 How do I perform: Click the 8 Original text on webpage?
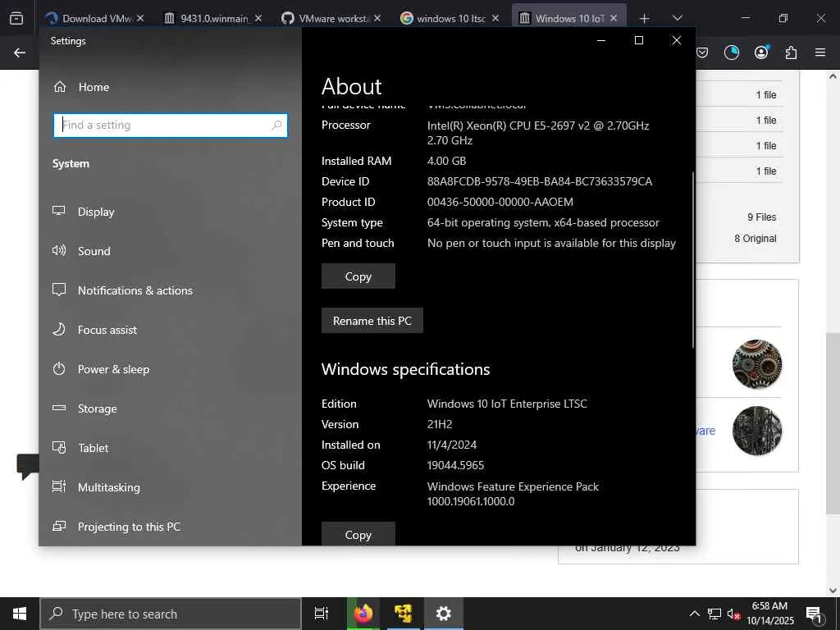pos(756,239)
